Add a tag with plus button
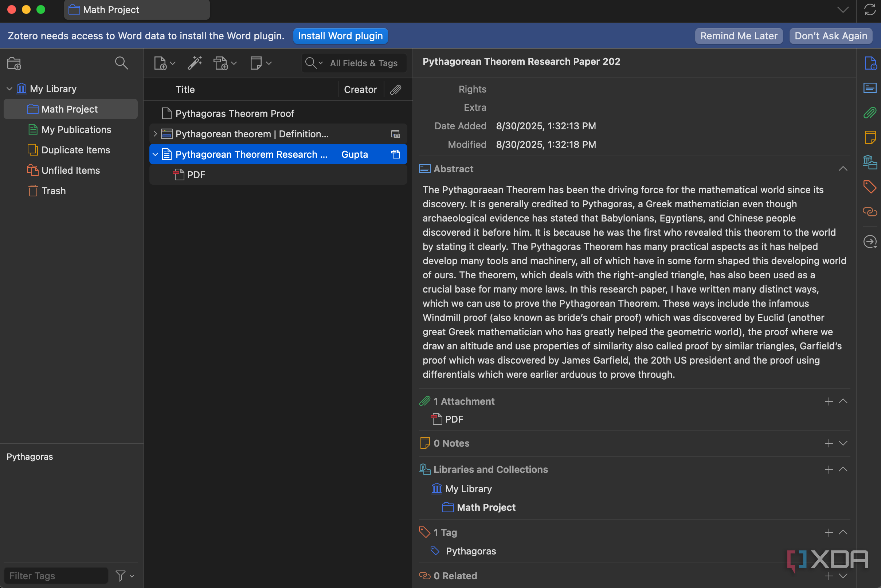This screenshot has width=881, height=588. point(829,533)
